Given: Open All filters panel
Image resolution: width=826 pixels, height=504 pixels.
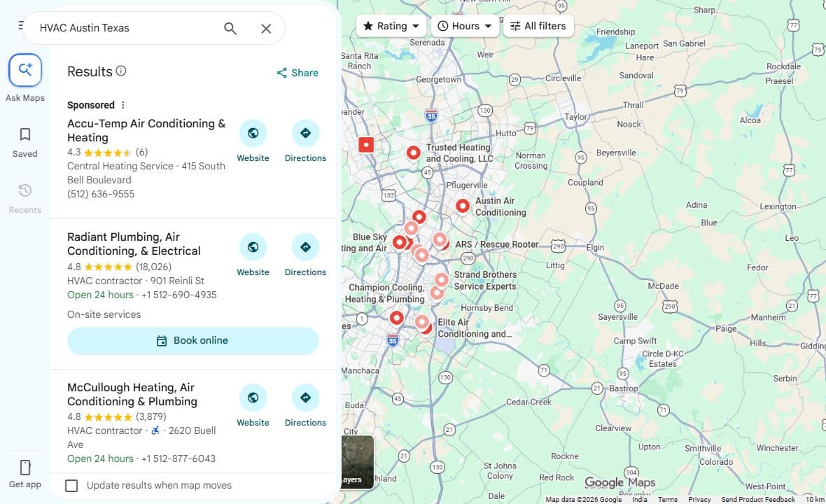Looking at the screenshot, I should [538, 26].
